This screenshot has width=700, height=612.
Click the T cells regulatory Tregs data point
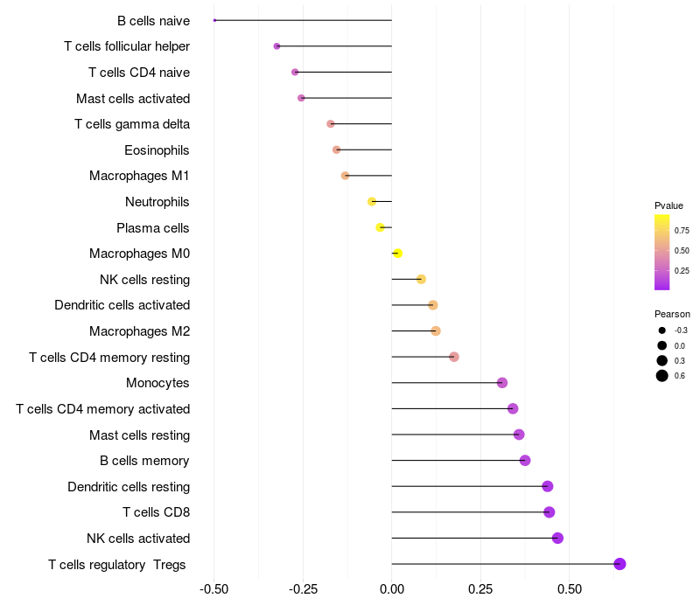(x=619, y=564)
